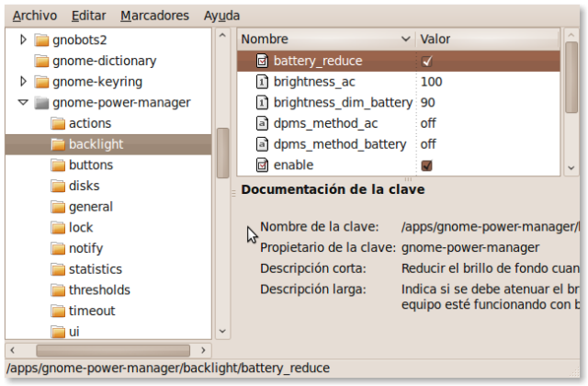Open the Marcadores menu
The height and width of the screenshot is (386, 588).
click(154, 16)
